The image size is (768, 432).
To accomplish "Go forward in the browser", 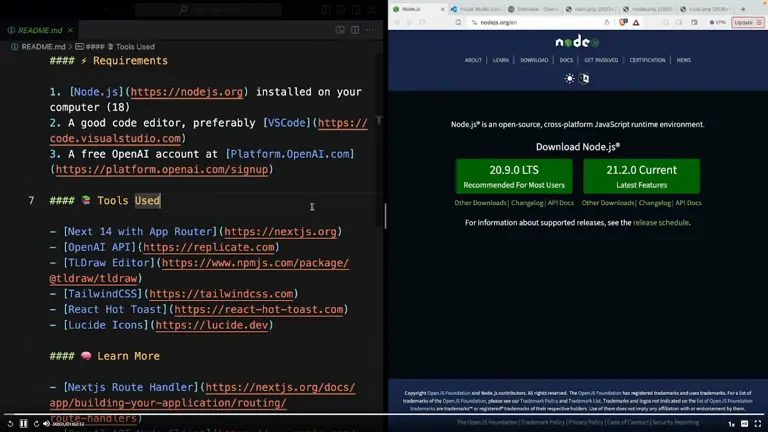I will [409, 23].
